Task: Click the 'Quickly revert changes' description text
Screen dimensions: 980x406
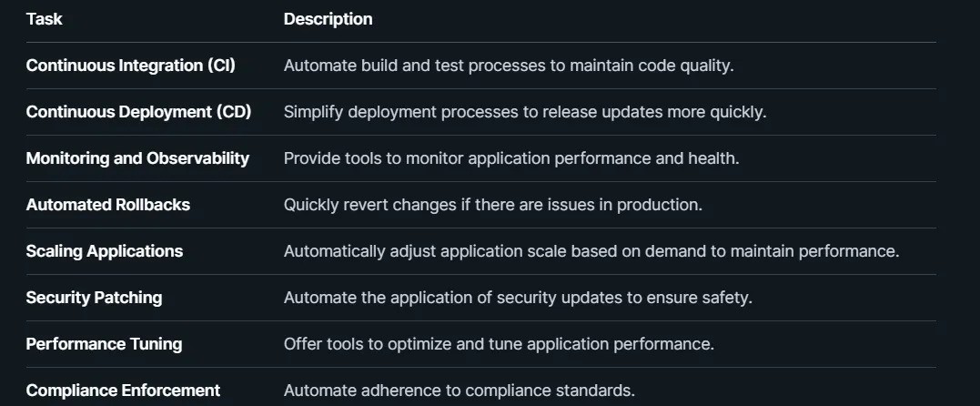Action: pyautogui.click(x=492, y=205)
